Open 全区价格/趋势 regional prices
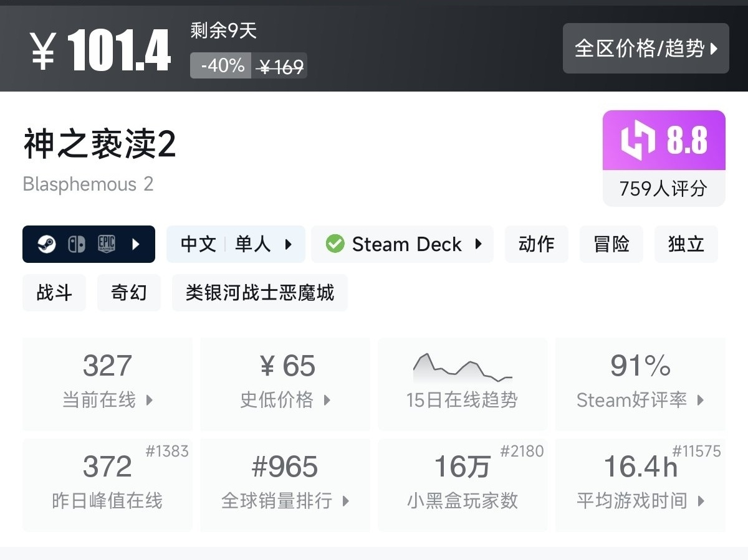Viewport: 748px width, 560px height. pyautogui.click(x=646, y=49)
